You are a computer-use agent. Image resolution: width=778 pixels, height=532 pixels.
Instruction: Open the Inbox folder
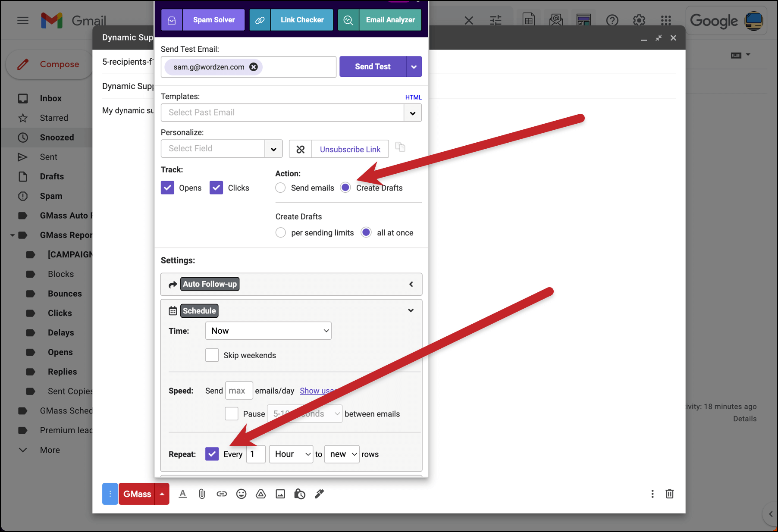tap(50, 98)
